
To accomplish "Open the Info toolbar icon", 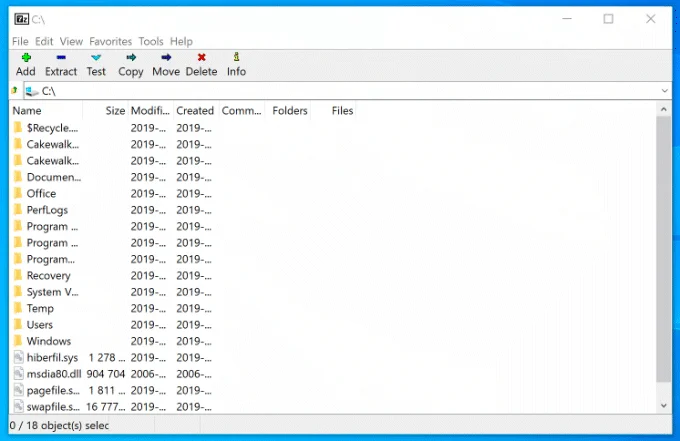I will (236, 57).
